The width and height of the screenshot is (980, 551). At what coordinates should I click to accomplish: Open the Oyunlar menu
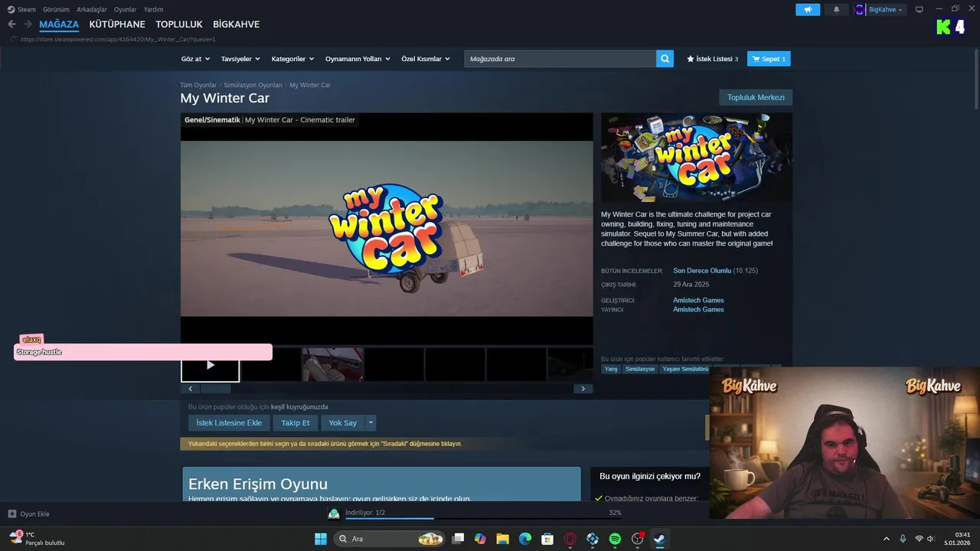coord(126,9)
